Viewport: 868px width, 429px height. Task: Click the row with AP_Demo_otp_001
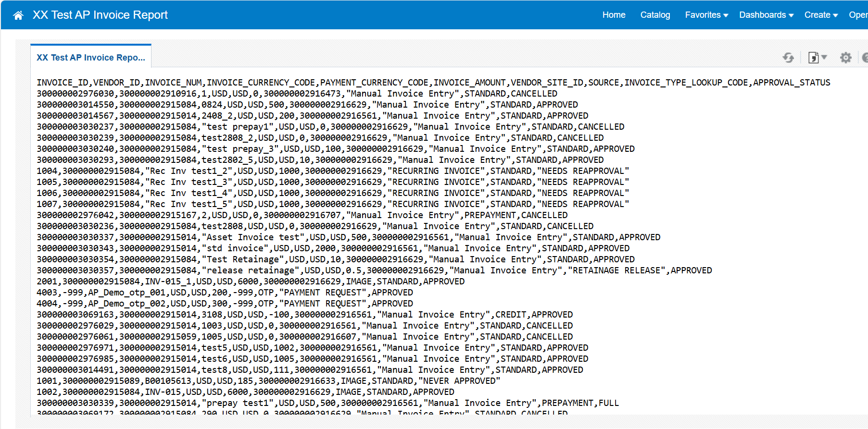click(225, 293)
